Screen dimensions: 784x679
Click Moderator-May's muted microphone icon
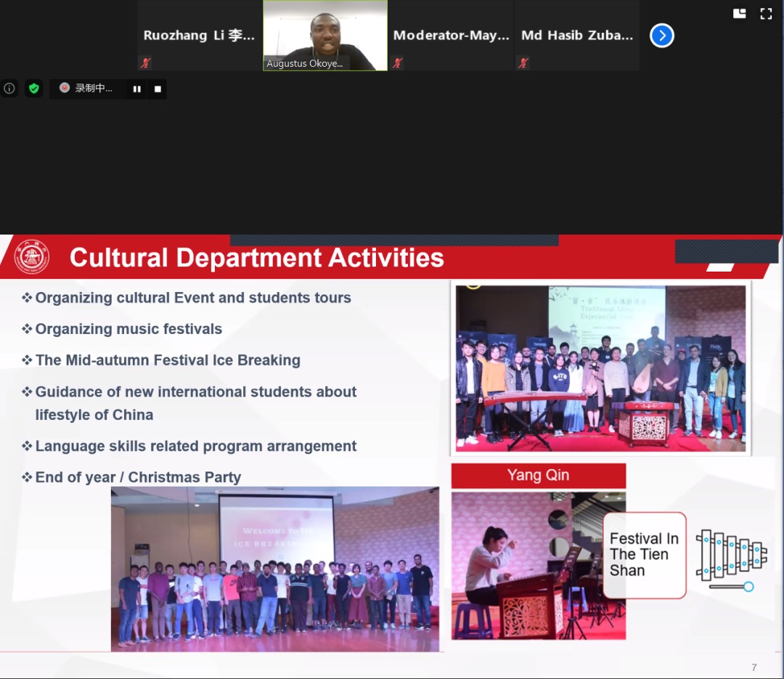pyautogui.click(x=398, y=63)
